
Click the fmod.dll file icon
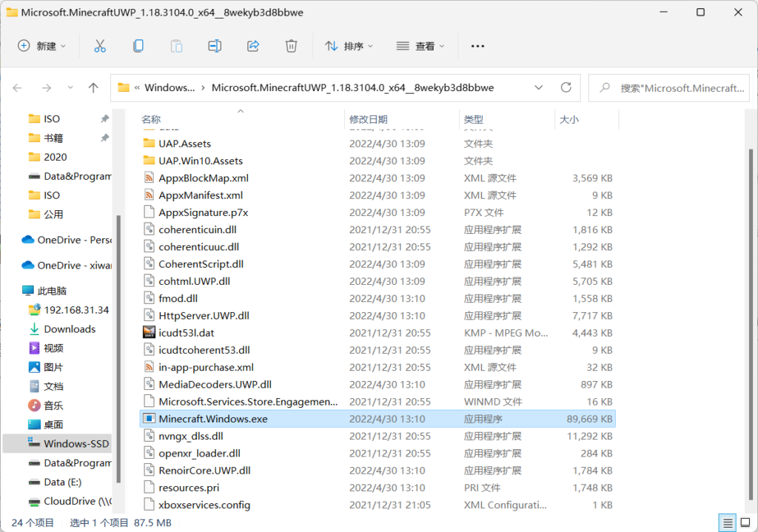149,299
